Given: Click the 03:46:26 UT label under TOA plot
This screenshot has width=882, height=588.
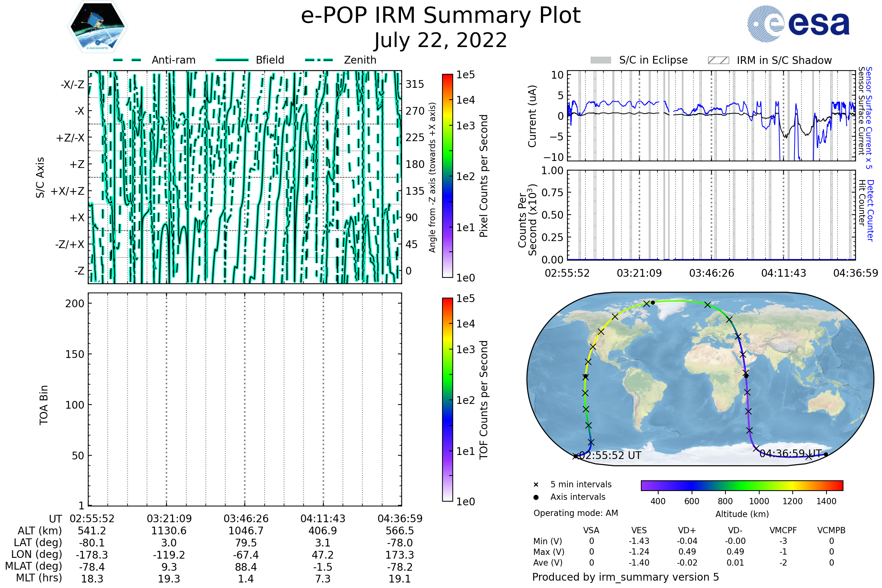Looking at the screenshot, I should 246,519.
